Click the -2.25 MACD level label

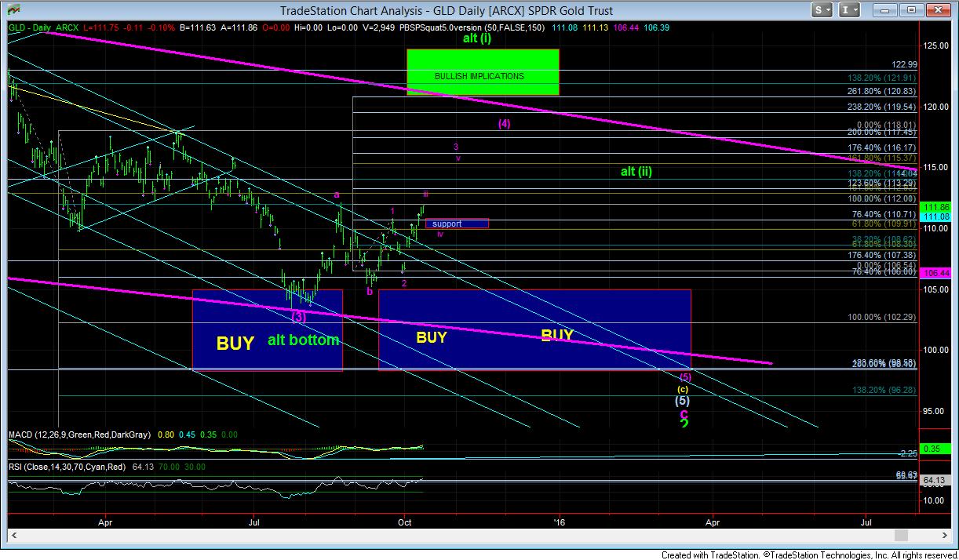[x=908, y=454]
